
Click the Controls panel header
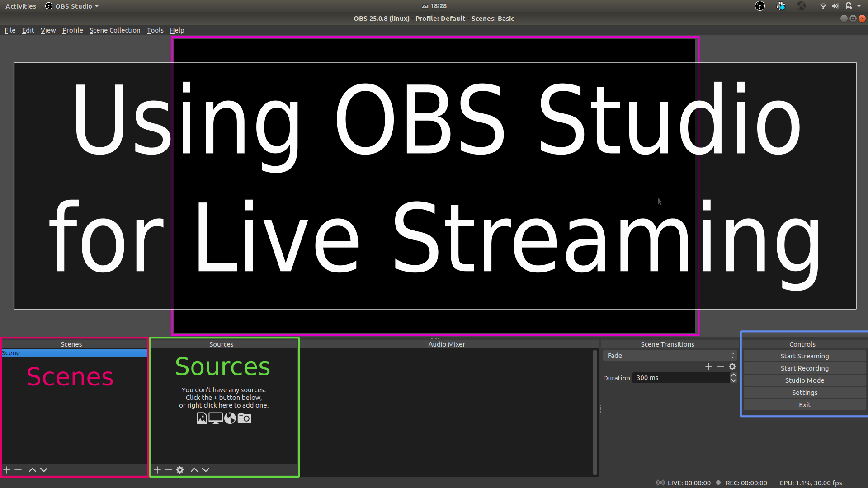pyautogui.click(x=802, y=344)
